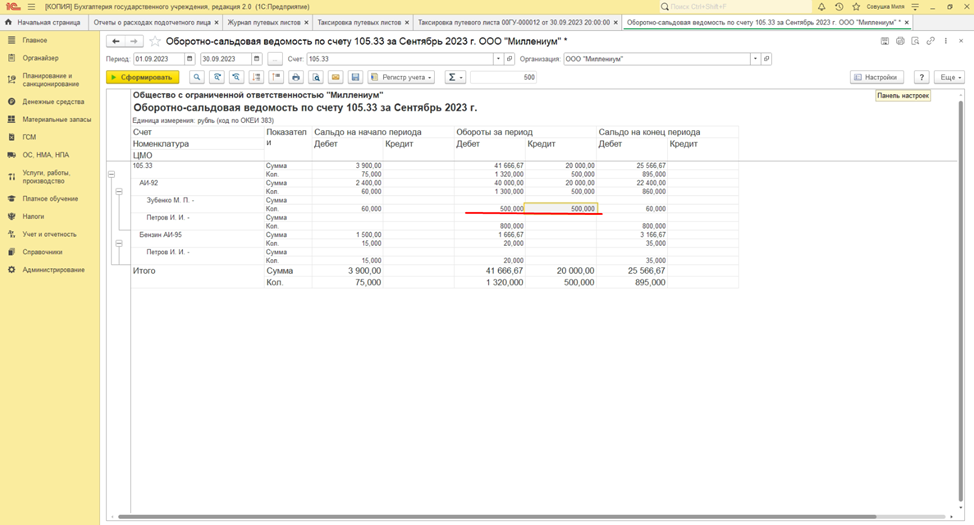Viewport: 974px width, 525px height.
Task: Click the save-to-file icon in the title bar row
Action: point(885,41)
